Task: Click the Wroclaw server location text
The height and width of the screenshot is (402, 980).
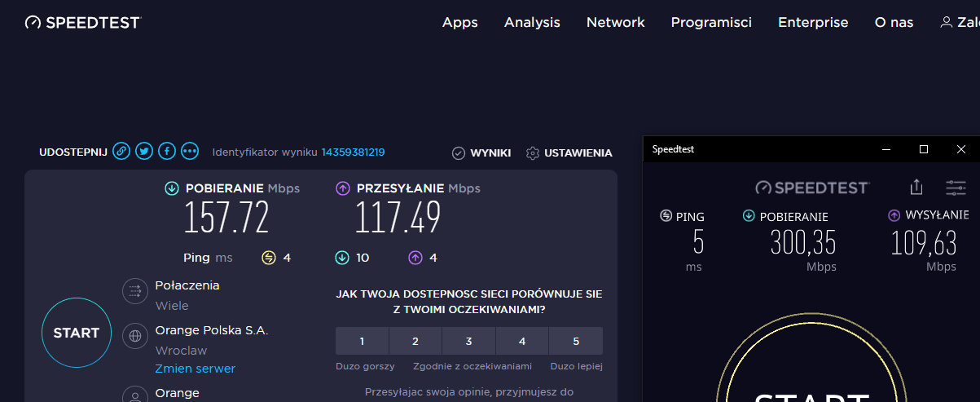Action: click(181, 351)
